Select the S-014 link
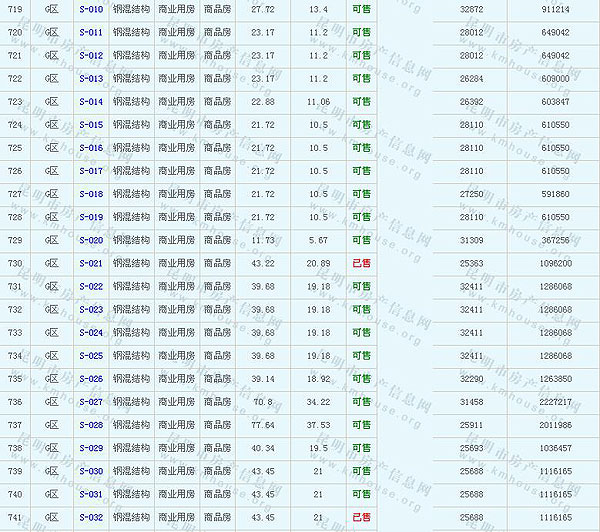Viewport: 600px width, 532px height. [90, 102]
